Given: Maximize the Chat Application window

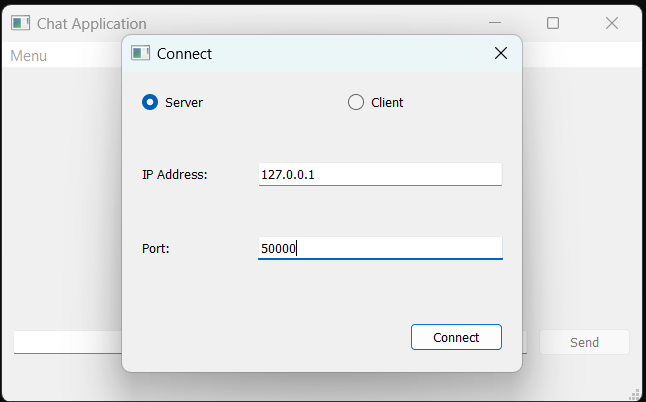Looking at the screenshot, I should coord(553,23).
